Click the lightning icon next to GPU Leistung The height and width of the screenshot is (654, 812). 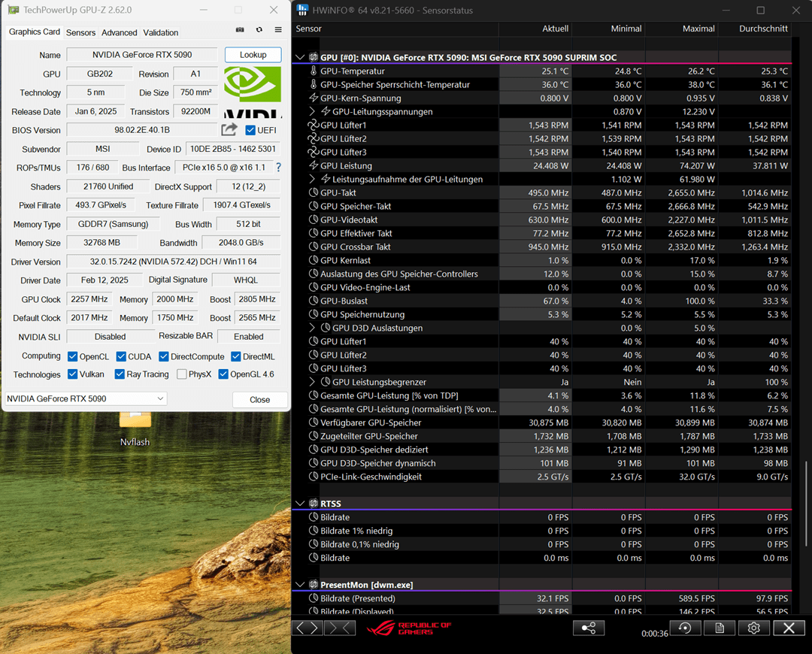tap(314, 165)
